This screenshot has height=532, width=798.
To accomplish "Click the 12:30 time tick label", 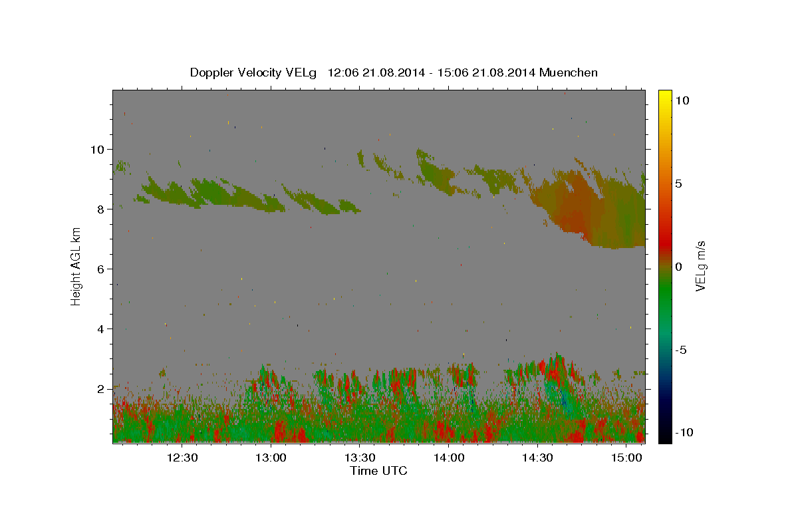I will click(182, 458).
